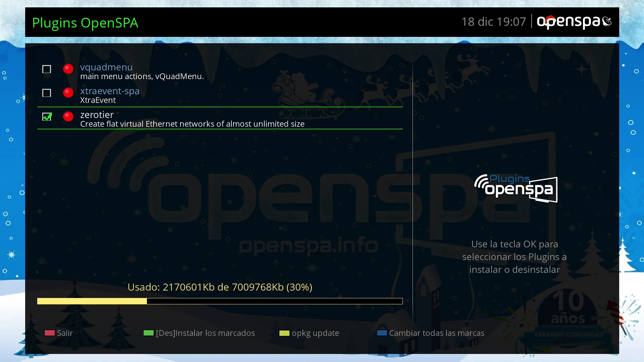Check the vquadmenu checkbox
Screen dimensions: 644x362
click(47, 69)
